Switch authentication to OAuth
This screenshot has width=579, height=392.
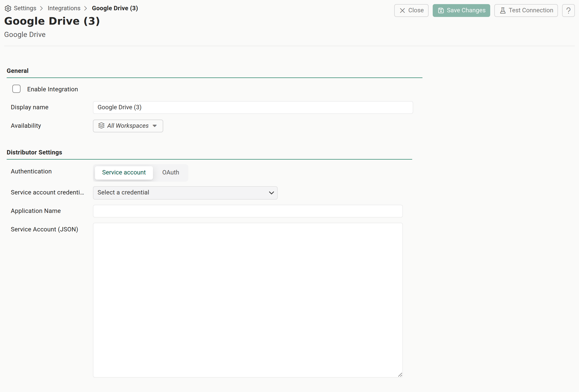pos(171,173)
